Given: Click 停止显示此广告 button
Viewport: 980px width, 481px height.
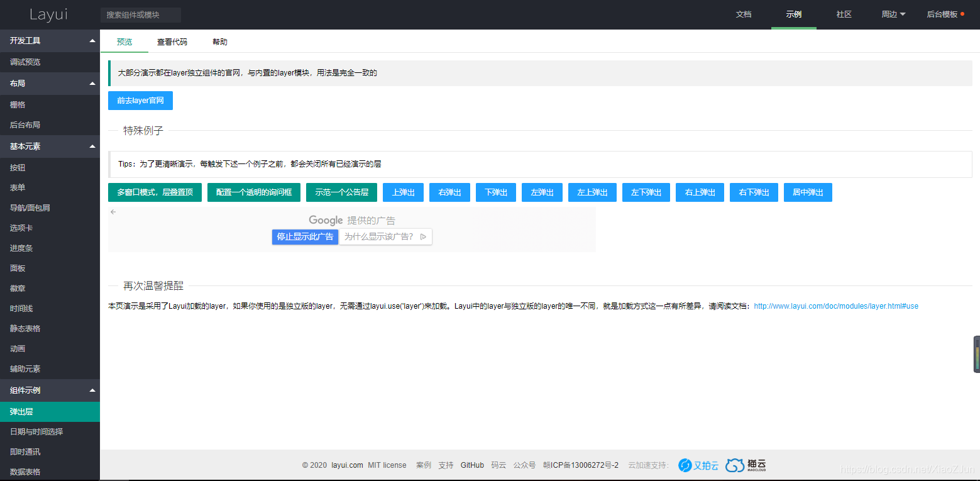Looking at the screenshot, I should tap(306, 237).
